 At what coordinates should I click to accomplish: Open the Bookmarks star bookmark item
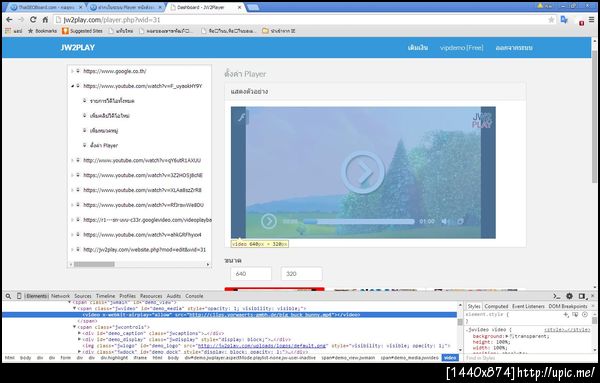[x=42, y=31]
